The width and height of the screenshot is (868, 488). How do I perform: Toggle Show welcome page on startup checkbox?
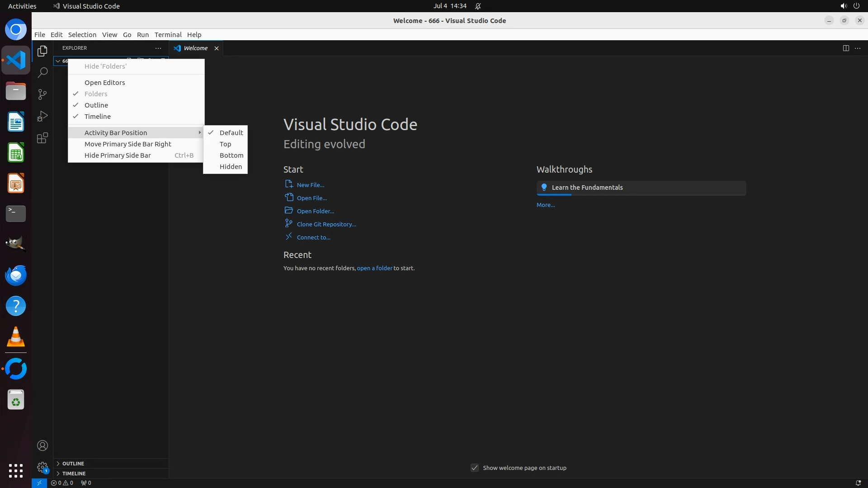pos(475,468)
